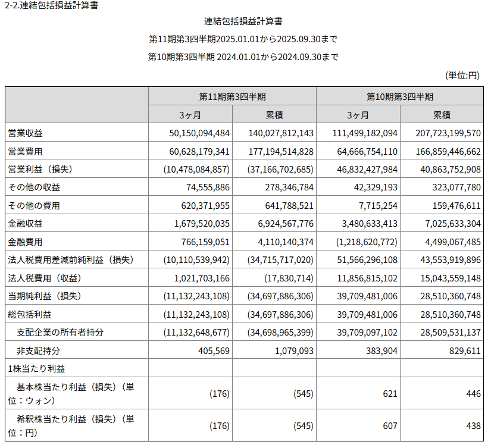Select the value 207,723,199,570 cell

pyautogui.click(x=444, y=133)
